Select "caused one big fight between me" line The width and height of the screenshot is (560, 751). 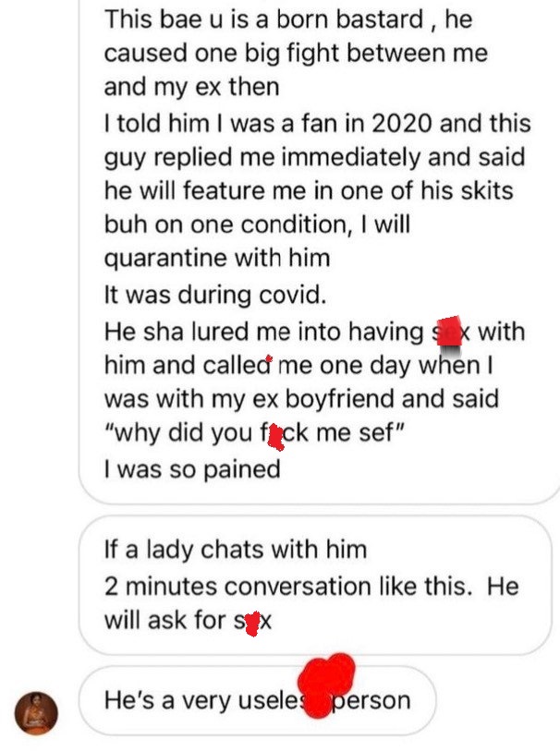pyautogui.click(x=296, y=54)
